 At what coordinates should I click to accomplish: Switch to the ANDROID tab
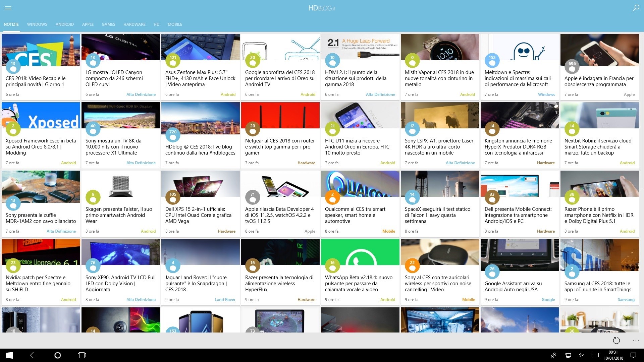(x=64, y=24)
